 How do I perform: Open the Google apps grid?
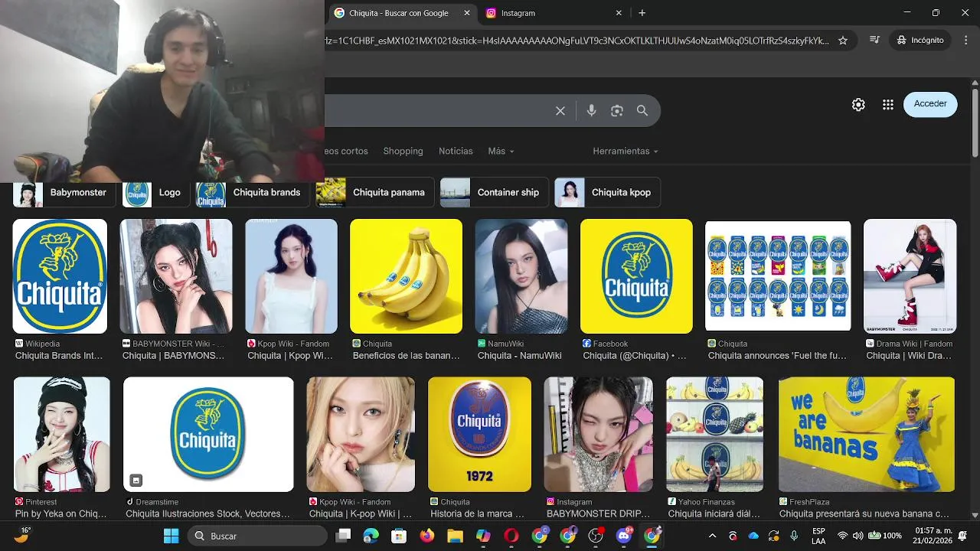click(888, 105)
